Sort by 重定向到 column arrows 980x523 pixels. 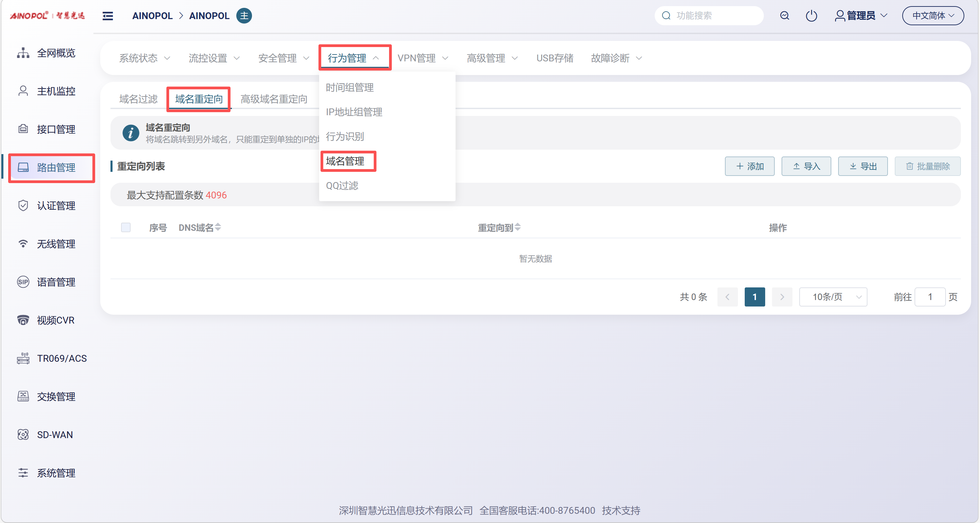[517, 227]
